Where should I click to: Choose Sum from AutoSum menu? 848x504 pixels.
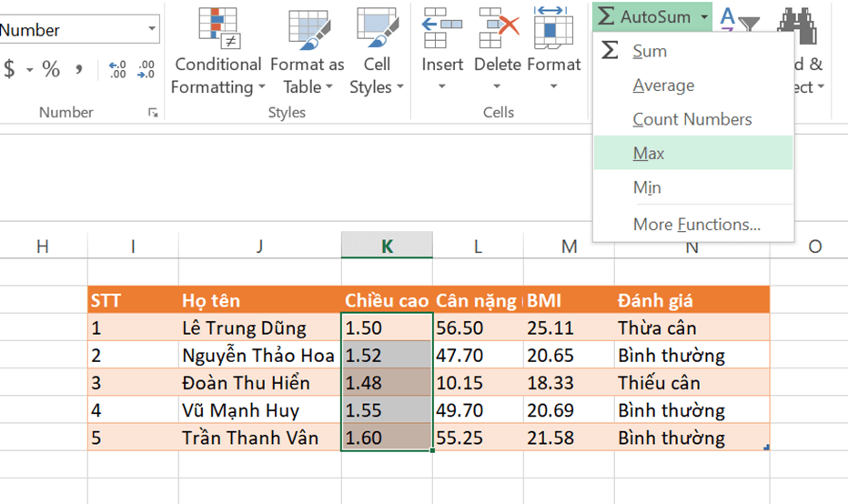click(x=693, y=51)
